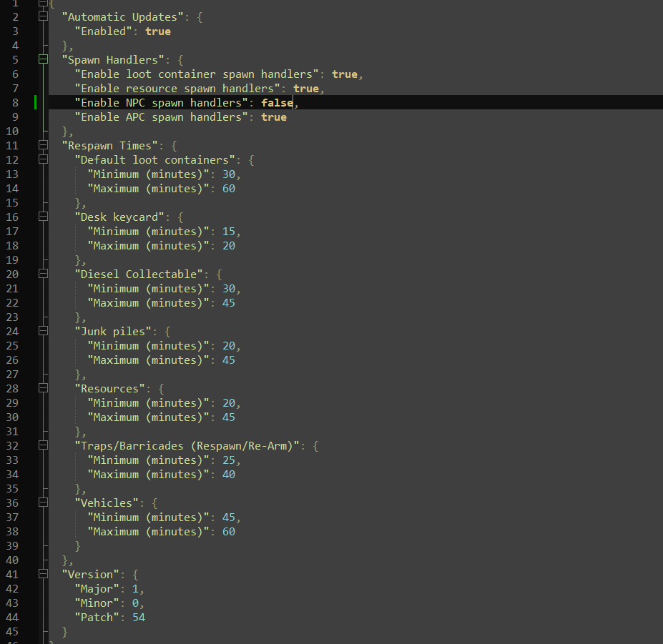Image resolution: width=663 pixels, height=644 pixels.
Task: Click the "Enable loot container spawn handlers" key
Action: [197, 74]
